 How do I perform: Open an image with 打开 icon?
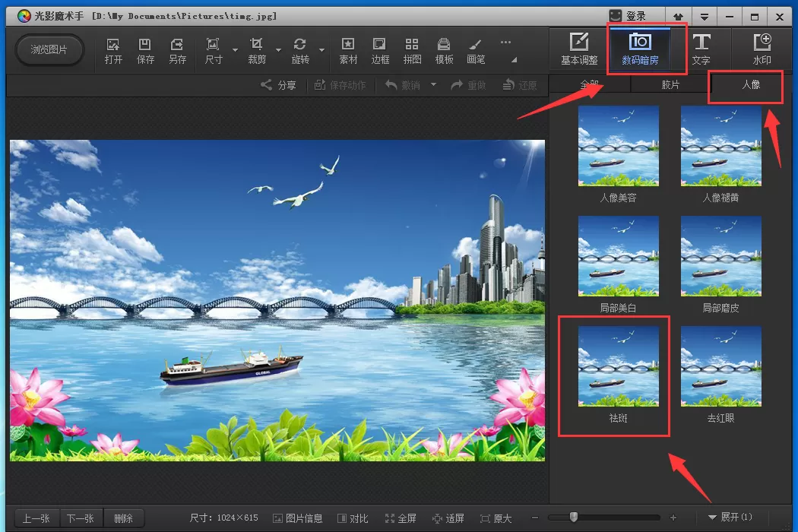click(x=113, y=51)
